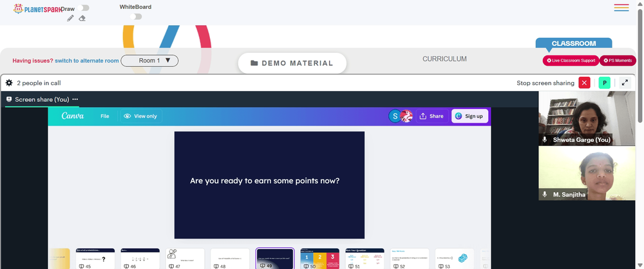
Task: Expand call to fullscreen
Action: pos(625,83)
